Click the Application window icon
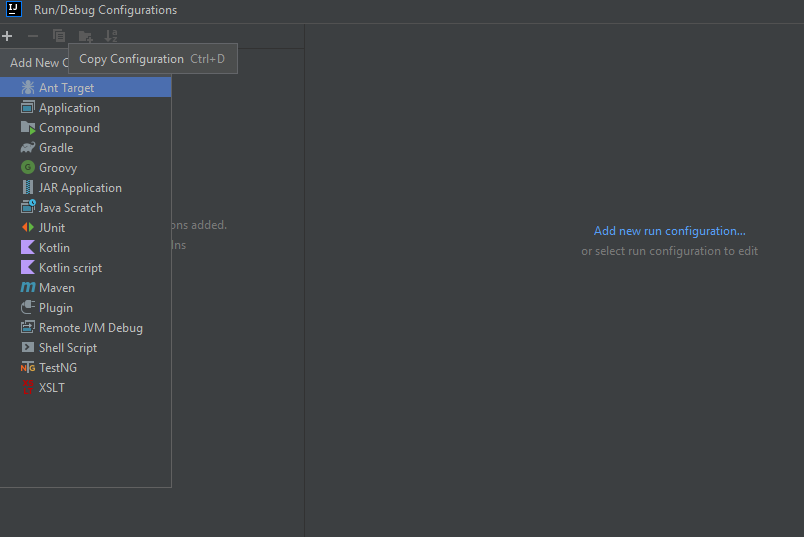Screen dimensions: 804x537 (28, 107)
